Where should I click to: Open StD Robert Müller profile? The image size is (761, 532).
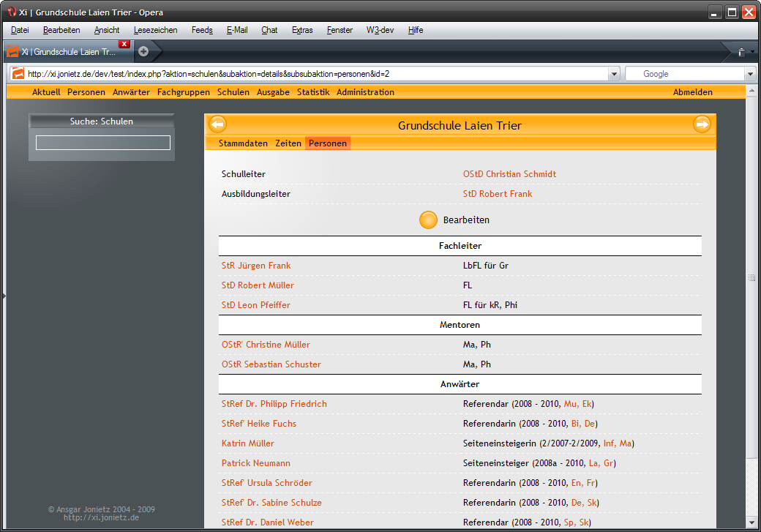(x=258, y=285)
